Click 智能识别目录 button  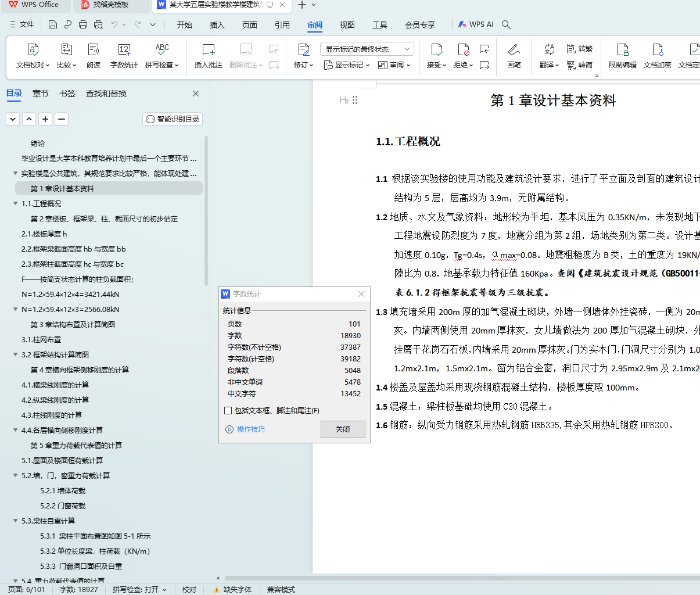click(173, 119)
